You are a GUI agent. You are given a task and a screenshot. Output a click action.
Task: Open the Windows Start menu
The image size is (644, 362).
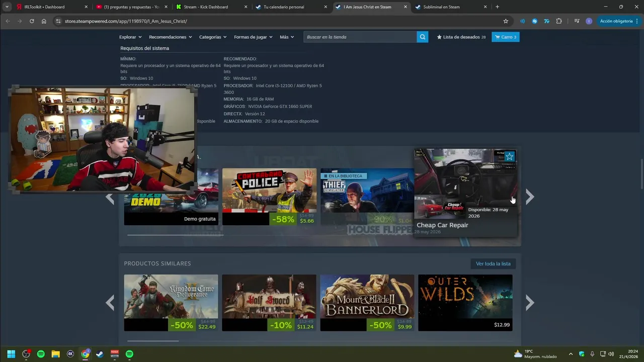11,354
